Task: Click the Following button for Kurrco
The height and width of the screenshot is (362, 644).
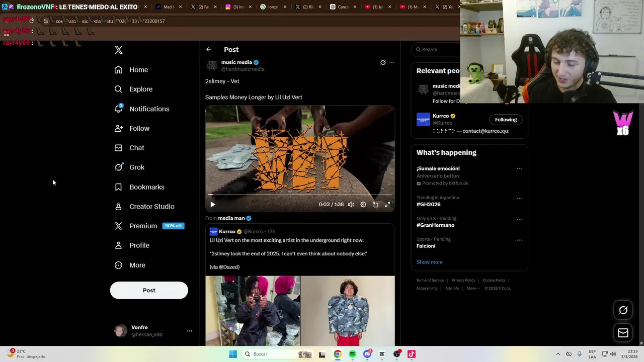Action: pyautogui.click(x=506, y=120)
